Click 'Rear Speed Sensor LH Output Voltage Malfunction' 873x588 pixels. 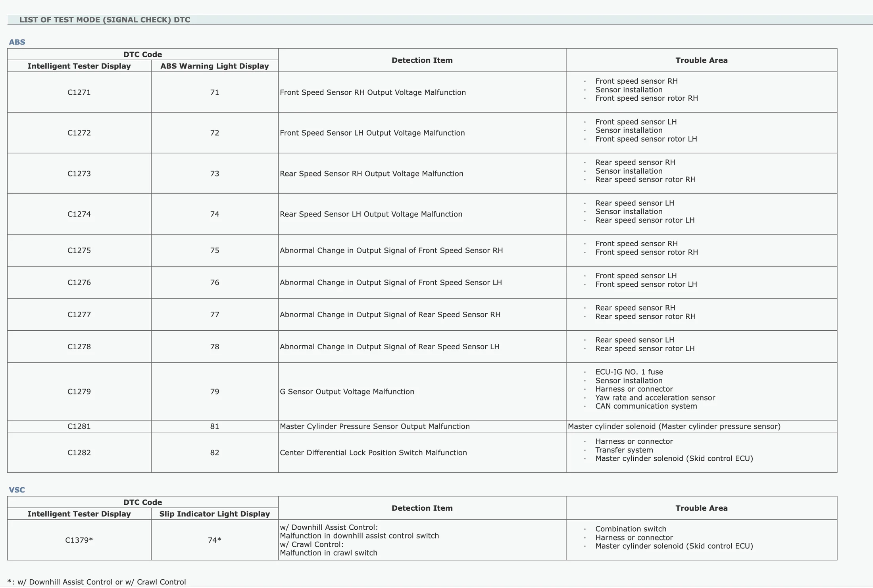[x=371, y=214]
